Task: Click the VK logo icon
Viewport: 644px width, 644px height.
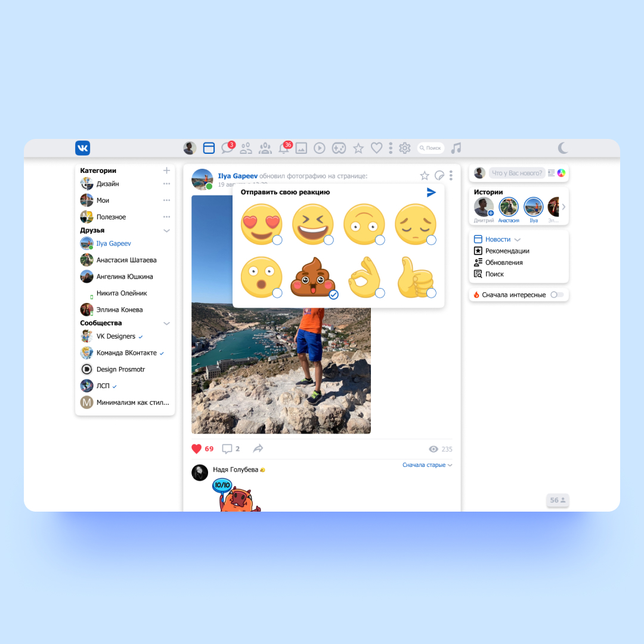Action: pyautogui.click(x=82, y=148)
